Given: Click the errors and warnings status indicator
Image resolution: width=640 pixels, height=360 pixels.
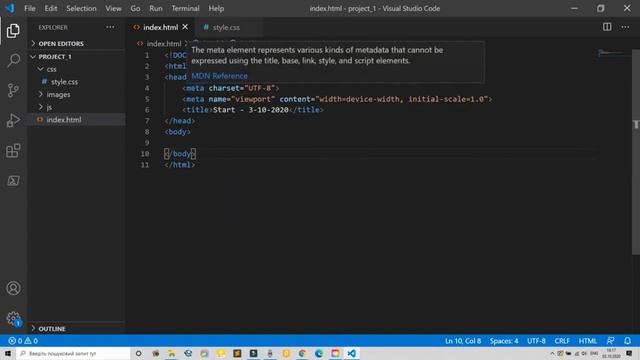Looking at the screenshot, I should [x=23, y=341].
